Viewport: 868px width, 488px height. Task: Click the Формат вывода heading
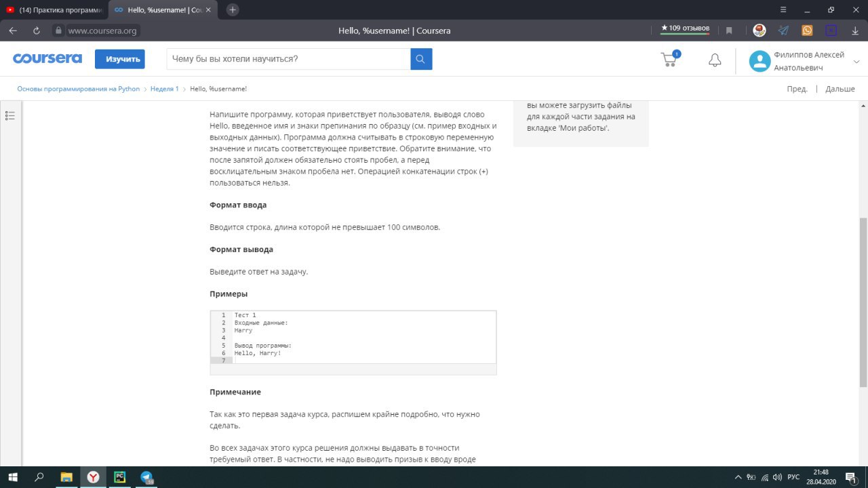click(x=241, y=249)
